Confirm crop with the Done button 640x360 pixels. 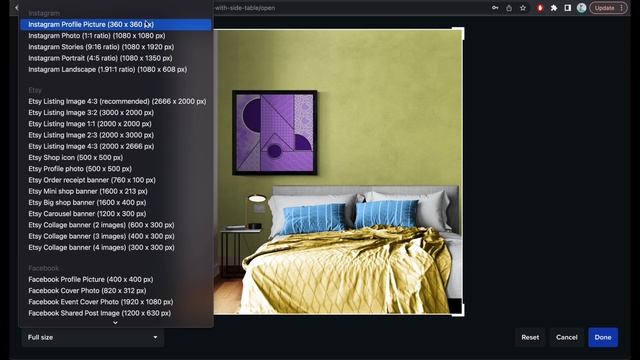click(x=603, y=338)
